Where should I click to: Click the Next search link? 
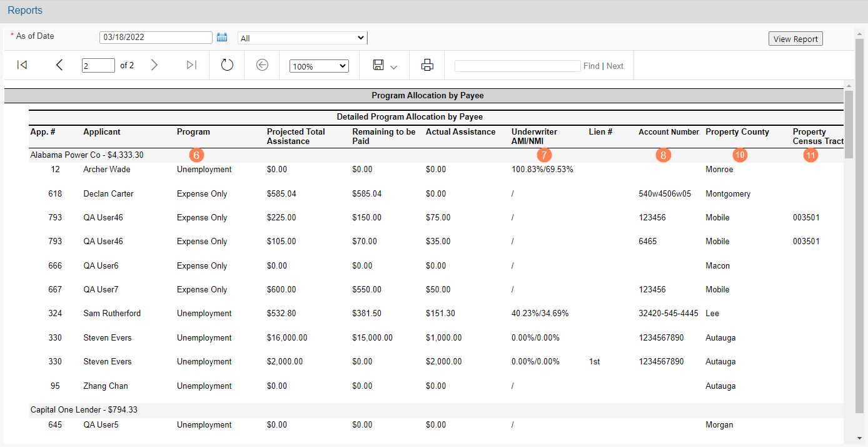coord(615,66)
